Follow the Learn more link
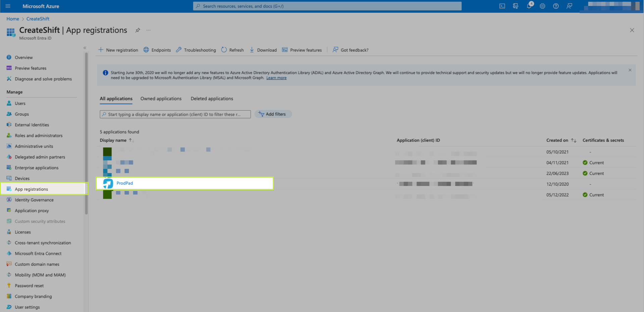The image size is (644, 312). 276,78
